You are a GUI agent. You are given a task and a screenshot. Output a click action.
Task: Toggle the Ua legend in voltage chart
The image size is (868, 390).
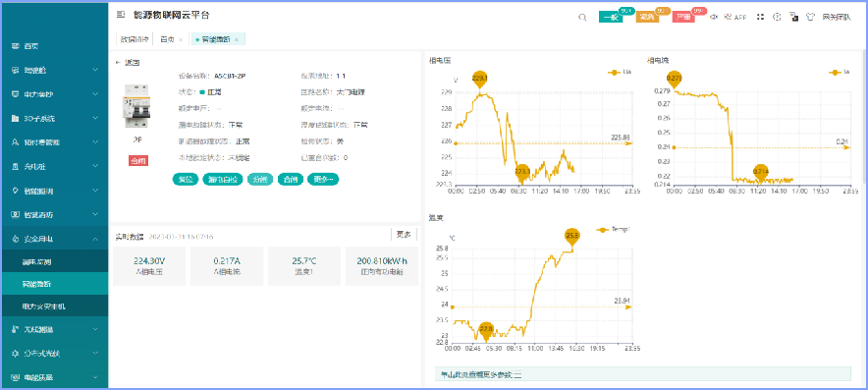619,72
